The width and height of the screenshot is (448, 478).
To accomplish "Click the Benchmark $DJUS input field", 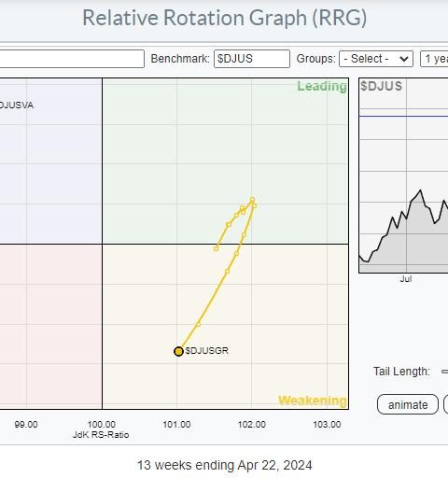I will pyautogui.click(x=252, y=59).
